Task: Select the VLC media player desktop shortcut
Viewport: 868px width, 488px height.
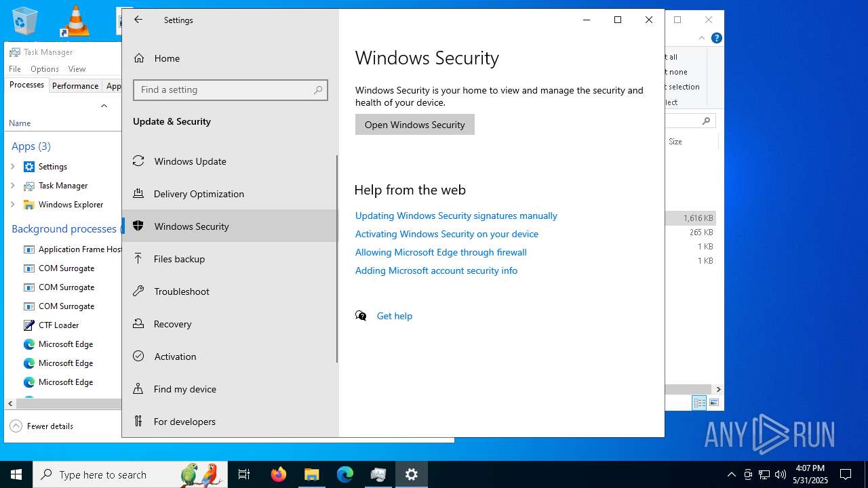Action: (75, 20)
